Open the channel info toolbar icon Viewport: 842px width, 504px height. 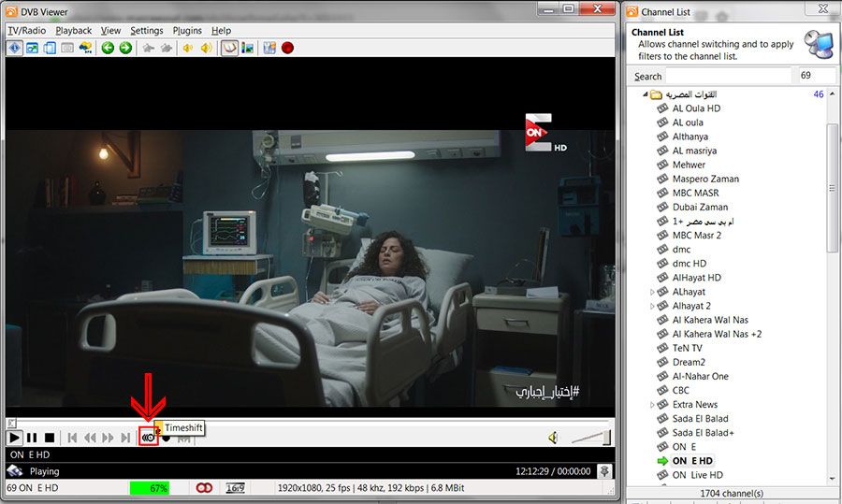pyautogui.click(x=14, y=49)
